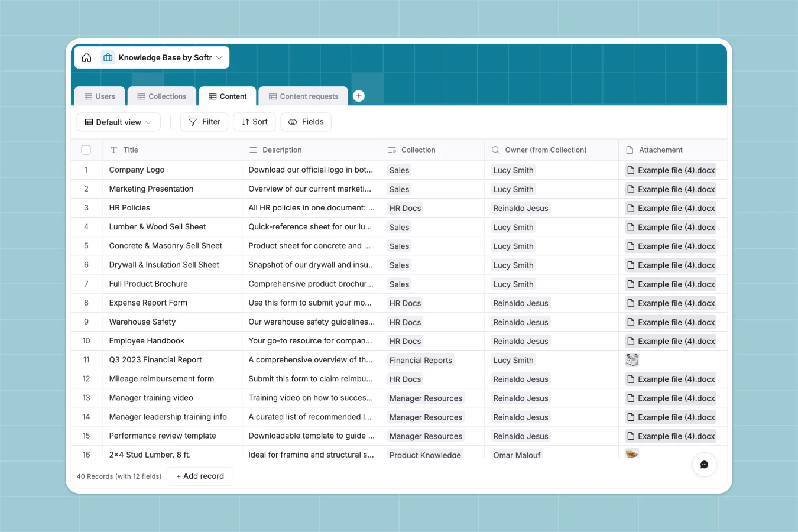Check the select-all box in the header row
Screen dimensions: 798x532
pyautogui.click(x=86, y=150)
